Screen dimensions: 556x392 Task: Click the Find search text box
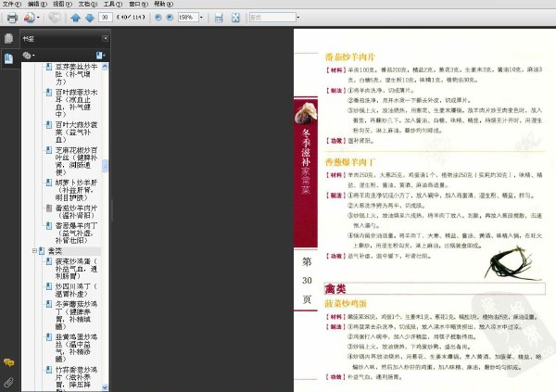point(272,17)
